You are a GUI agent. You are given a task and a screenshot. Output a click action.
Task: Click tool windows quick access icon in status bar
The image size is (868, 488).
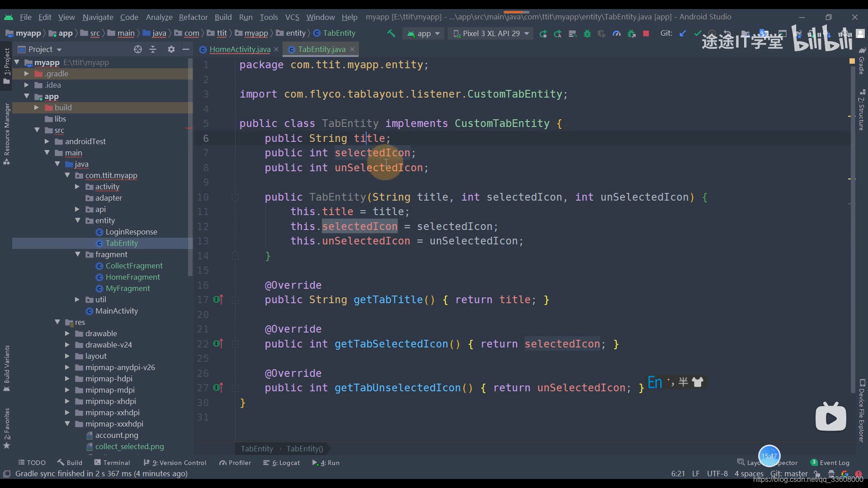coord(7,474)
